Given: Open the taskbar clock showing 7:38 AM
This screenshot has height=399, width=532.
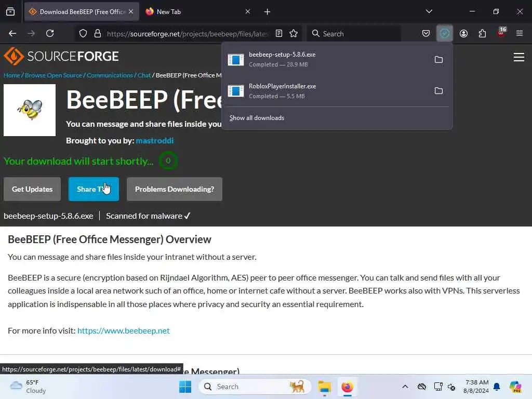Looking at the screenshot, I should point(477,387).
